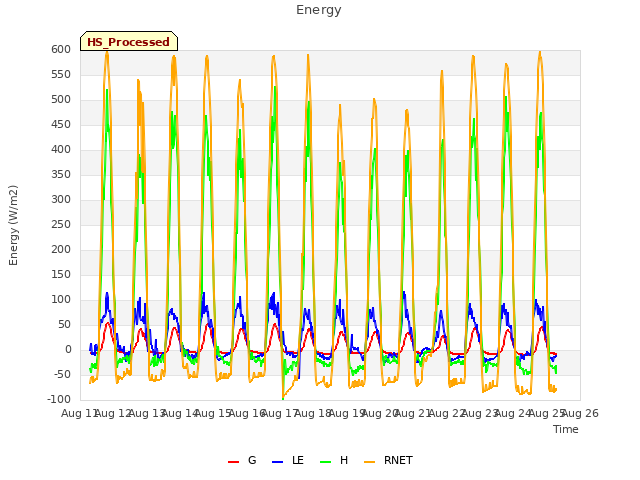Screen dimensions: 640x480
Task: Click the 600 y-axis tick label
Action: (x=61, y=49)
